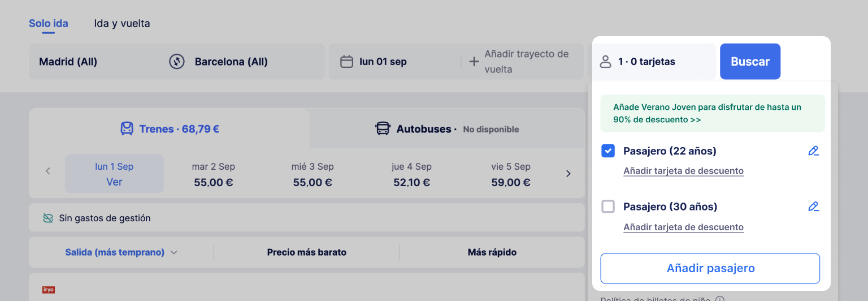Click the train icon beside Trenes

(x=127, y=129)
